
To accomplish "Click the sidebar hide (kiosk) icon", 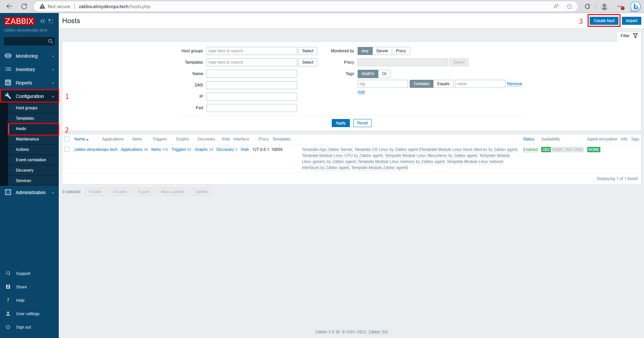I will pos(51,21).
